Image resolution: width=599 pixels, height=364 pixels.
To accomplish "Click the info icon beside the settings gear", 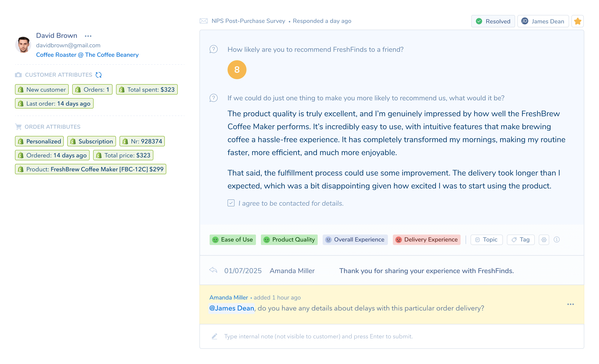I will pyautogui.click(x=557, y=240).
